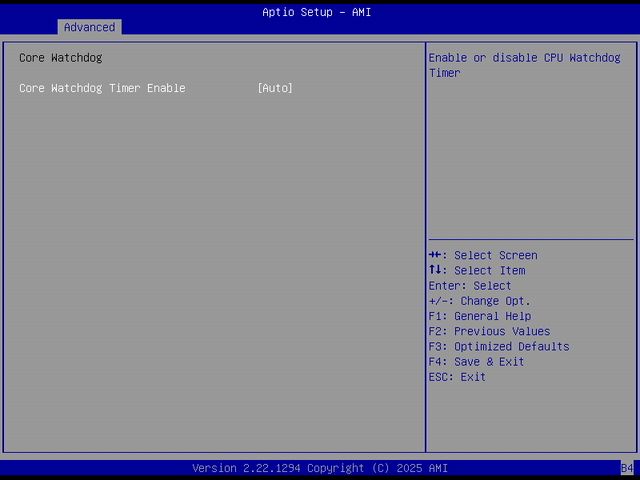Click the 'F2: Previous Values' hint
Image resolution: width=640 pixels, height=480 pixels.
click(x=489, y=331)
